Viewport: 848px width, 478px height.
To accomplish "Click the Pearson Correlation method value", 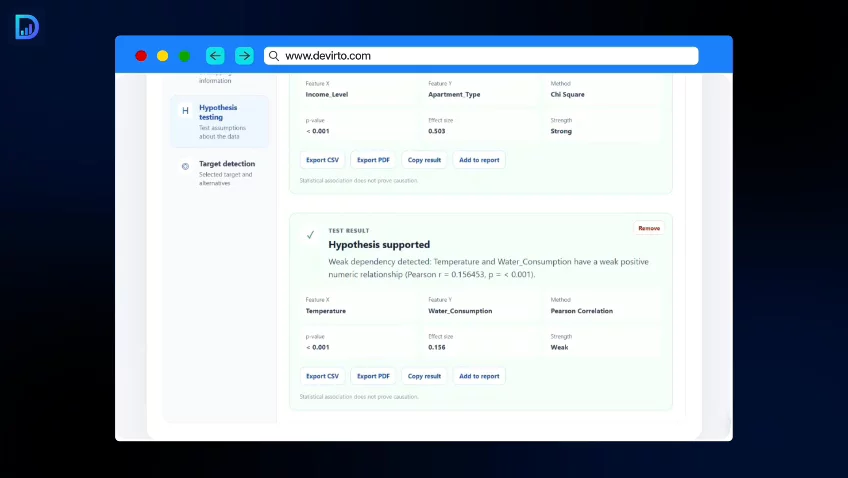I will 582,311.
